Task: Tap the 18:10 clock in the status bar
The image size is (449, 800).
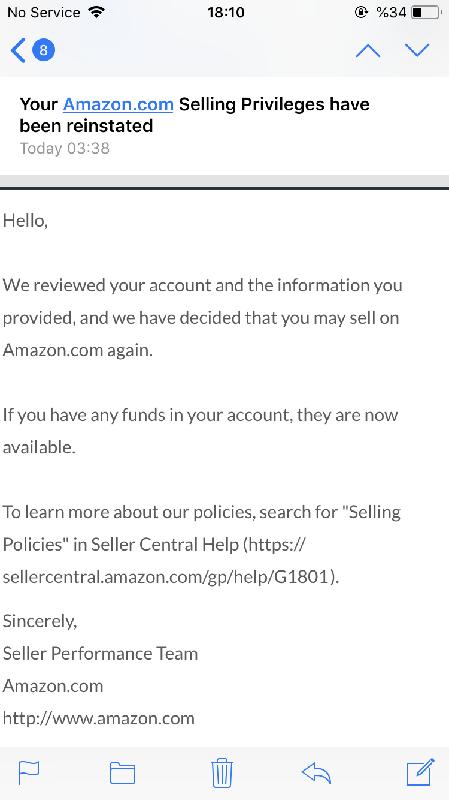Action: (226, 12)
